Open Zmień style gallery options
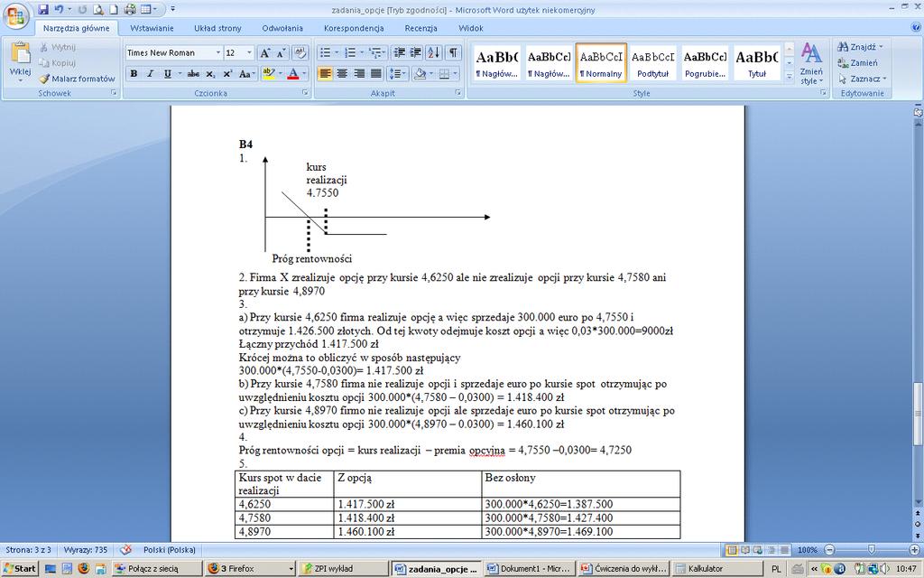Image resolution: width=924 pixels, height=578 pixels. pyautogui.click(x=811, y=63)
